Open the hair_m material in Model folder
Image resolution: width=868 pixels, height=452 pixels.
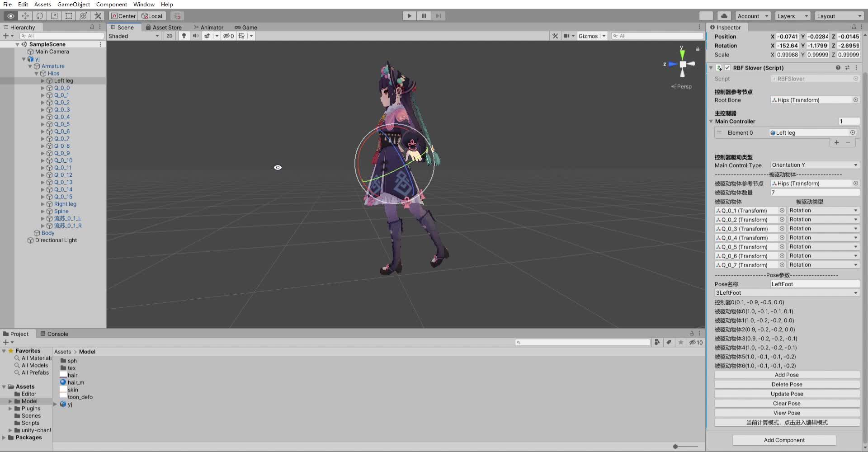tap(75, 382)
